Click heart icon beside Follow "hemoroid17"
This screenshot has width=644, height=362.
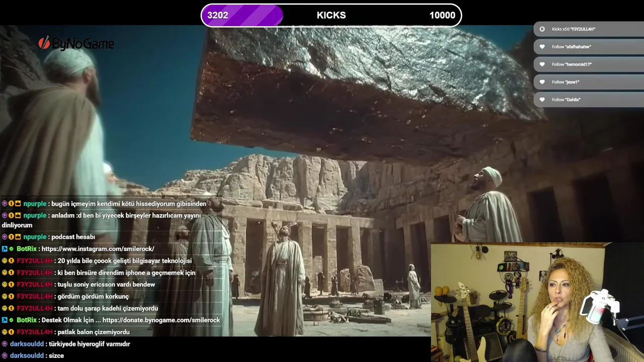(542, 64)
